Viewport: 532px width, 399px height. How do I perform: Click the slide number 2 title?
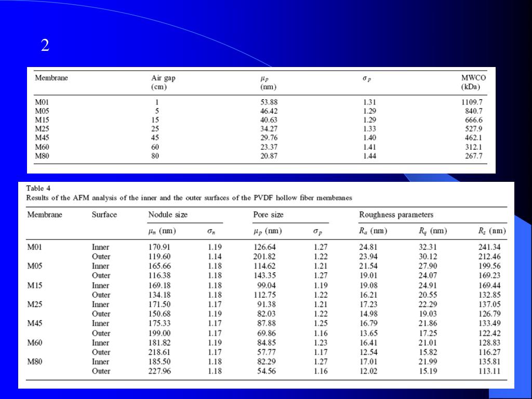coord(45,45)
